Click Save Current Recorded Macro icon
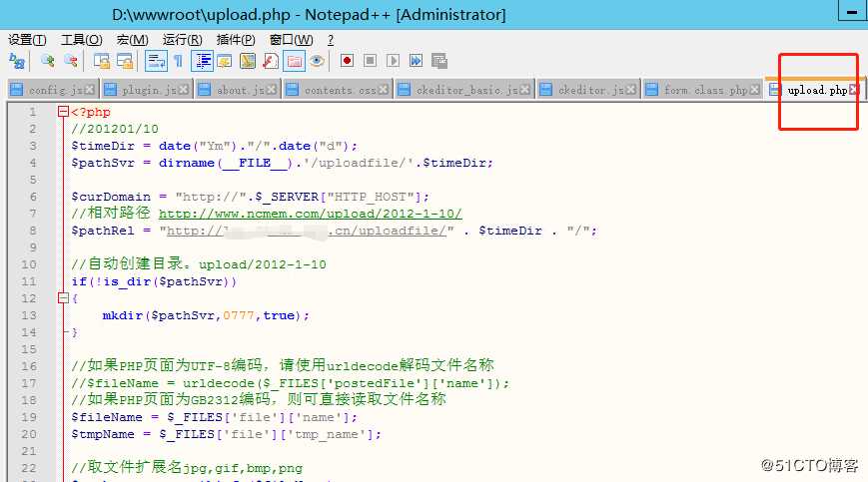The image size is (868, 482). [x=439, y=61]
